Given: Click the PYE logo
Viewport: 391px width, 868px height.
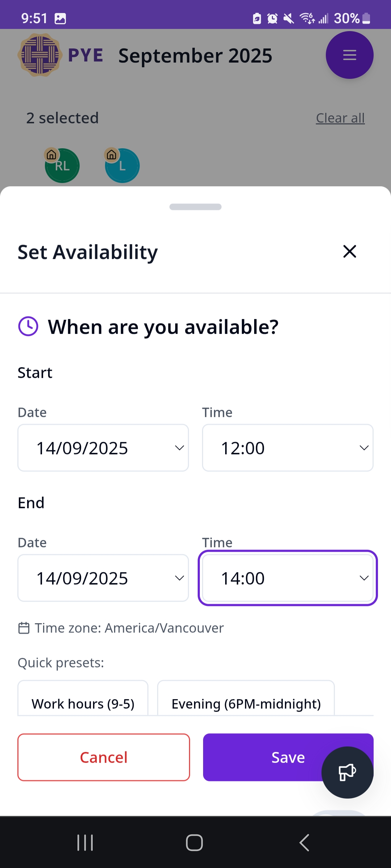Looking at the screenshot, I should (x=40, y=55).
